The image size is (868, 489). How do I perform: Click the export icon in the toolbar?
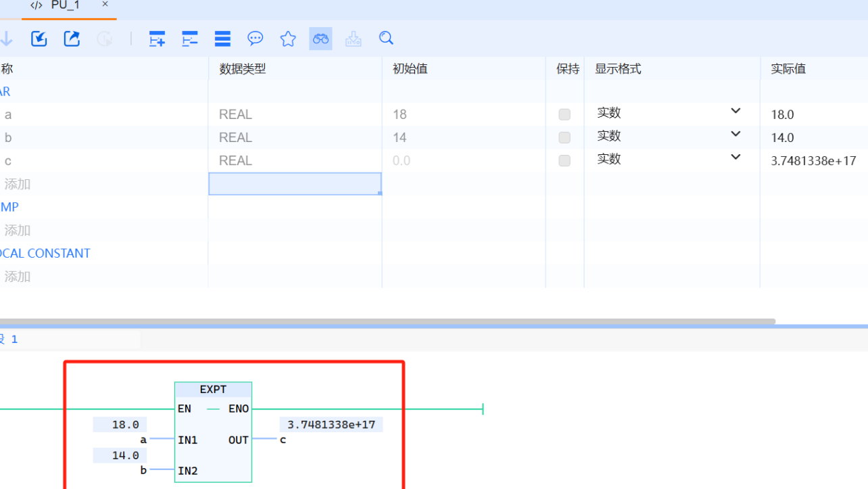pos(72,39)
